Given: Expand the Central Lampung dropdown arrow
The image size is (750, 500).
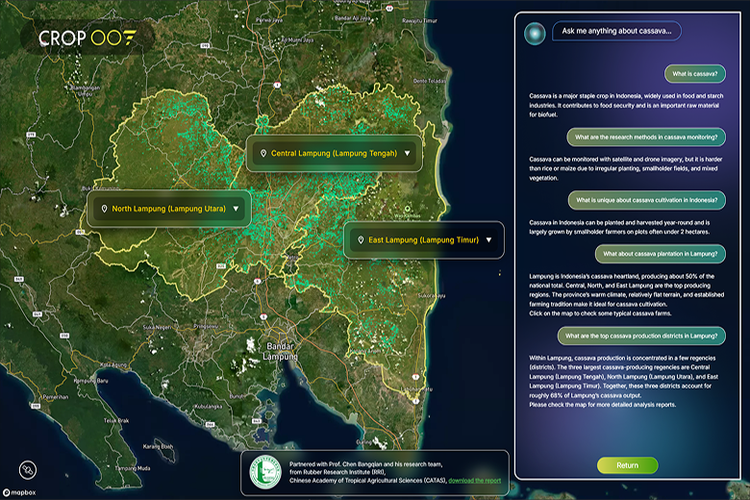Looking at the screenshot, I should 408,153.
